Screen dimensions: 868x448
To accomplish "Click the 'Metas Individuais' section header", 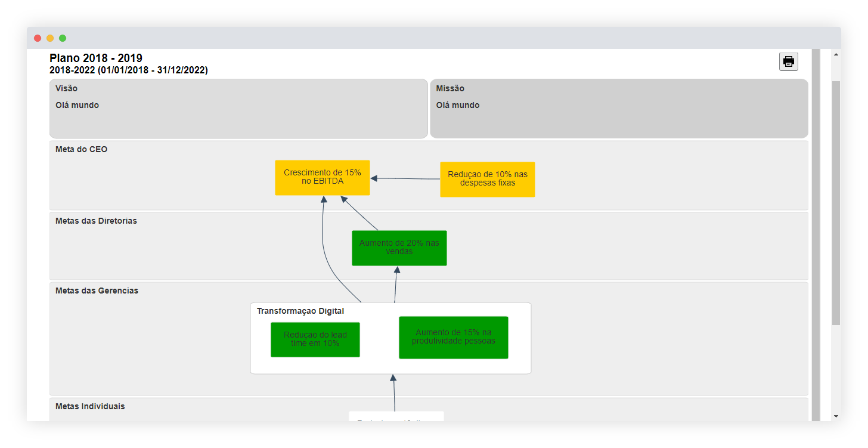I will (x=90, y=406).
